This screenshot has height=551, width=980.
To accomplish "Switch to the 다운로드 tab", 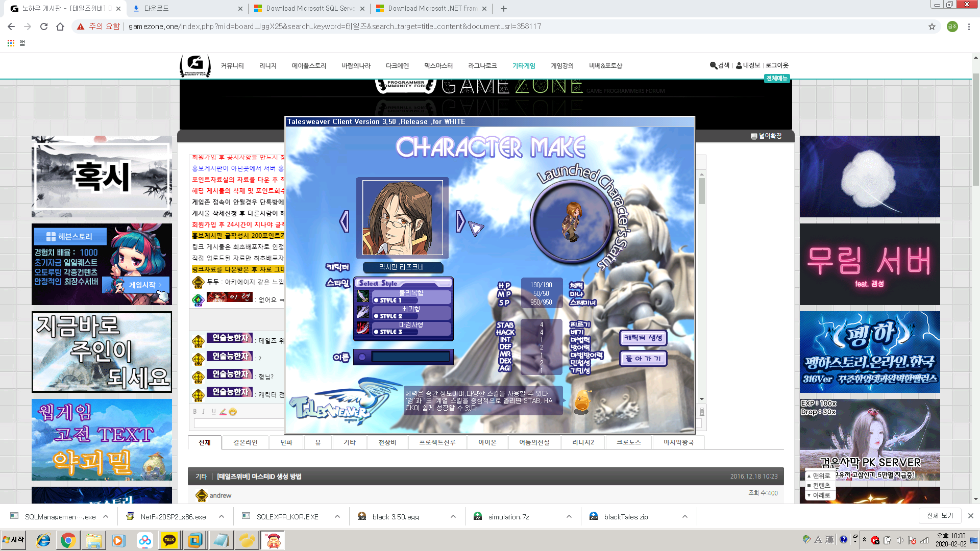I will (187, 9).
